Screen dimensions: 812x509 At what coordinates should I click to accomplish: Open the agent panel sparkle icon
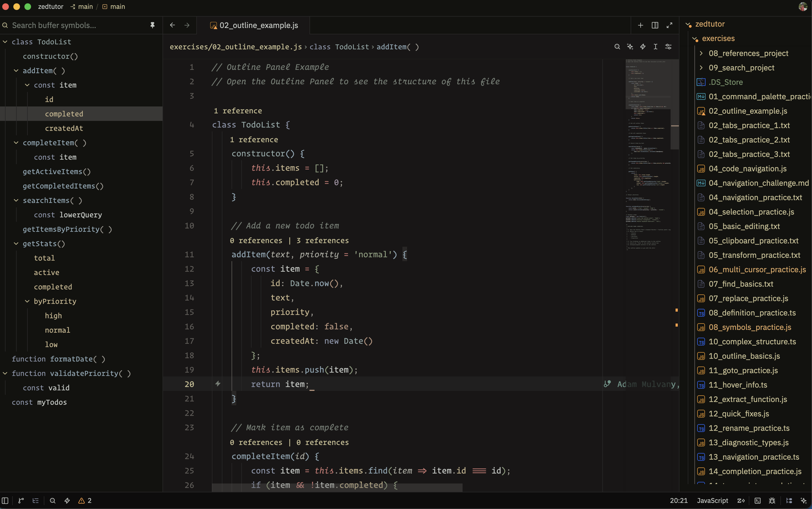tap(804, 501)
